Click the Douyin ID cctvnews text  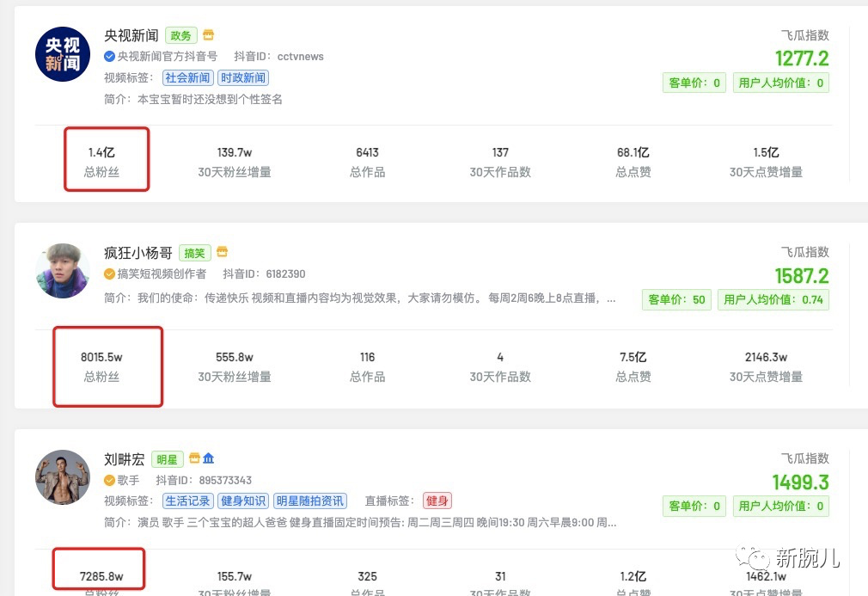pos(300,56)
